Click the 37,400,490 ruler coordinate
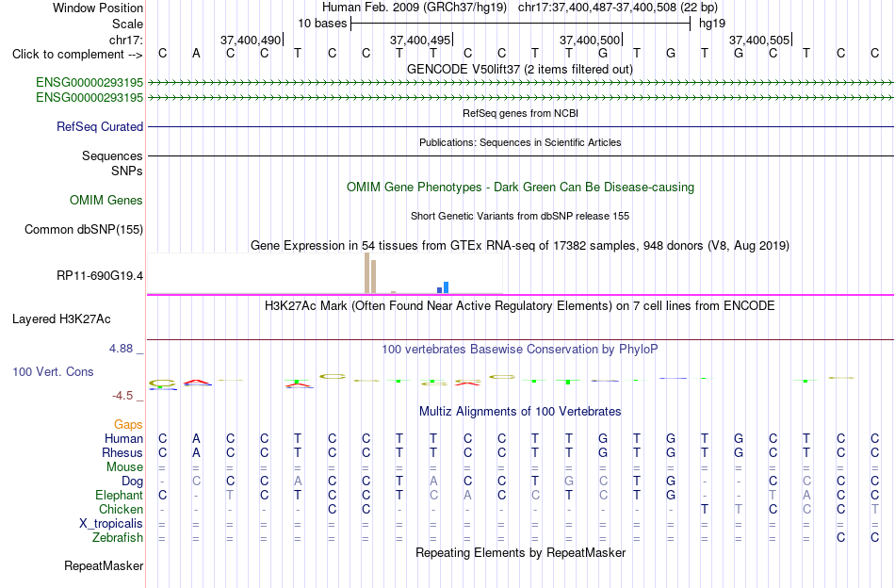895x588 pixels. [x=250, y=40]
